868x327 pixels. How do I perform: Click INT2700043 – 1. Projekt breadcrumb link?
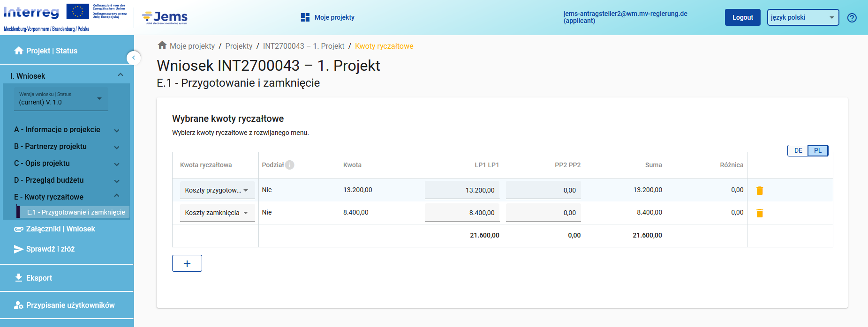click(303, 46)
